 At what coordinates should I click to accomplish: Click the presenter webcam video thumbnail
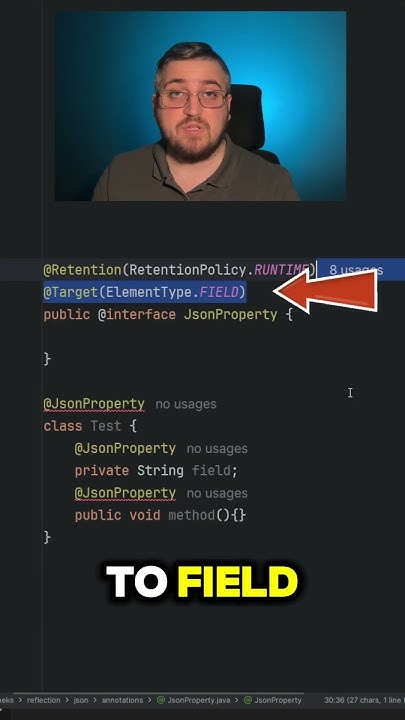tap(200, 106)
